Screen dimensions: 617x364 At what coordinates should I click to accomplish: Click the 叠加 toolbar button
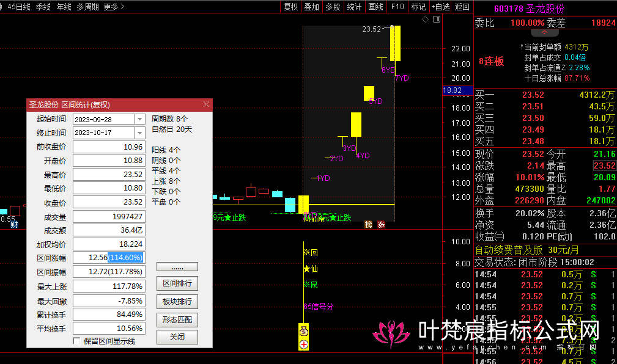point(312,7)
